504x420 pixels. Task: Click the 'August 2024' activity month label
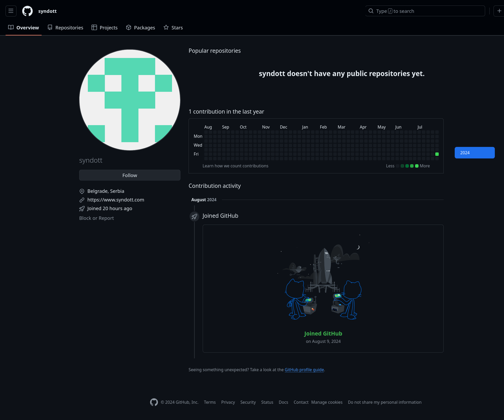coord(204,200)
